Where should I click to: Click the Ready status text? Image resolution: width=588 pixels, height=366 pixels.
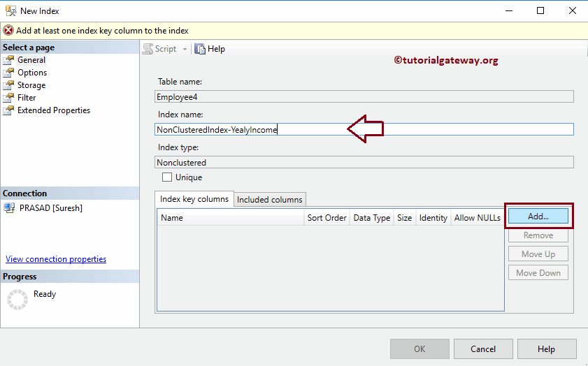click(45, 294)
